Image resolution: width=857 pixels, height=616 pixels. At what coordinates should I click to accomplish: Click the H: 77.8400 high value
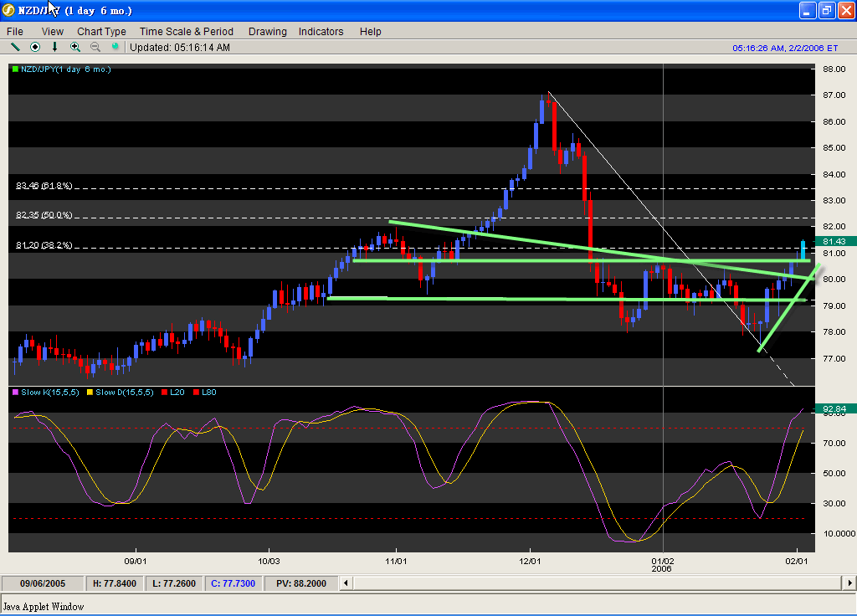[114, 583]
